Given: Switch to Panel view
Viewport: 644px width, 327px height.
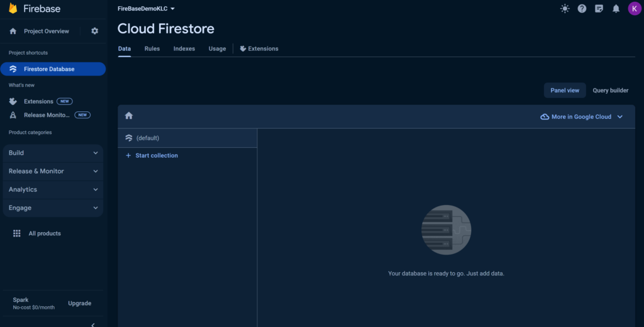Looking at the screenshot, I should coord(565,91).
